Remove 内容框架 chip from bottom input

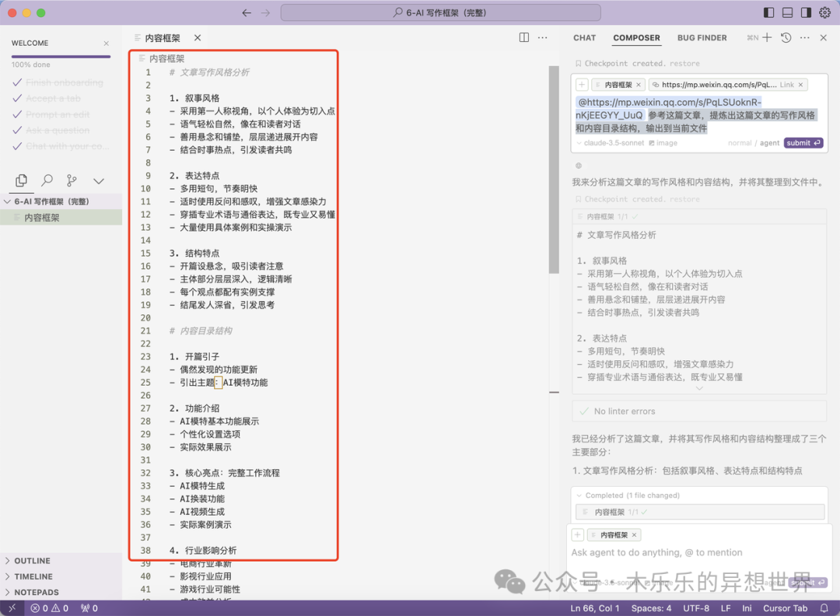[x=635, y=534]
